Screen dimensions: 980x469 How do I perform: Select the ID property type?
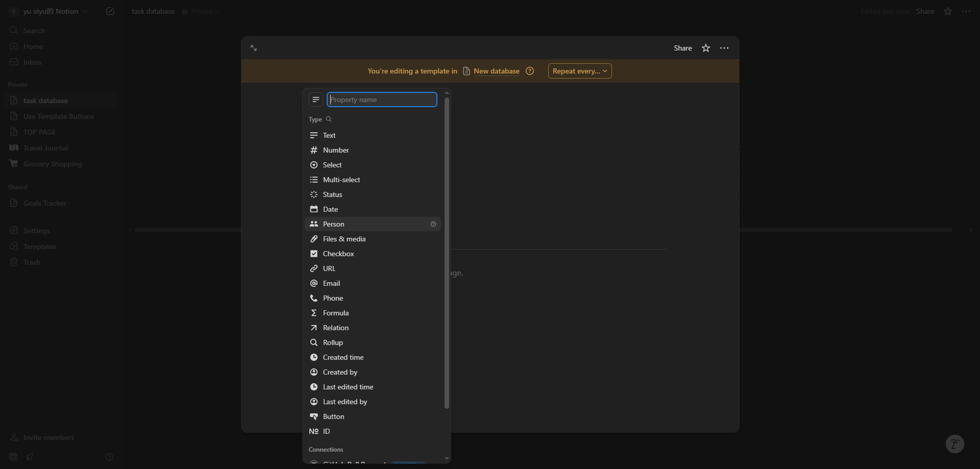[x=373, y=431]
